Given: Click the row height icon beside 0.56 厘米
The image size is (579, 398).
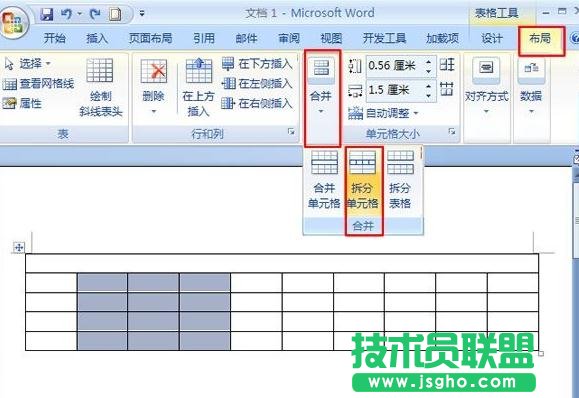Looking at the screenshot, I should click(x=355, y=66).
